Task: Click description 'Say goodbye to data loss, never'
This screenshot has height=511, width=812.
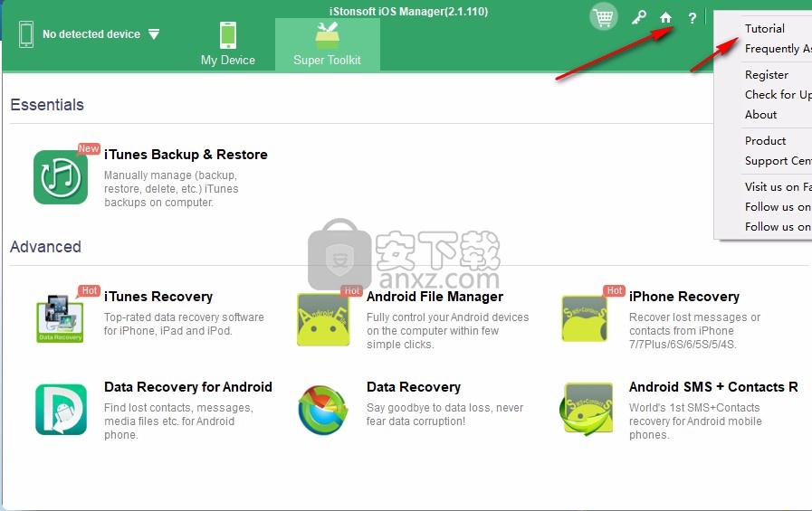Action: (x=444, y=408)
